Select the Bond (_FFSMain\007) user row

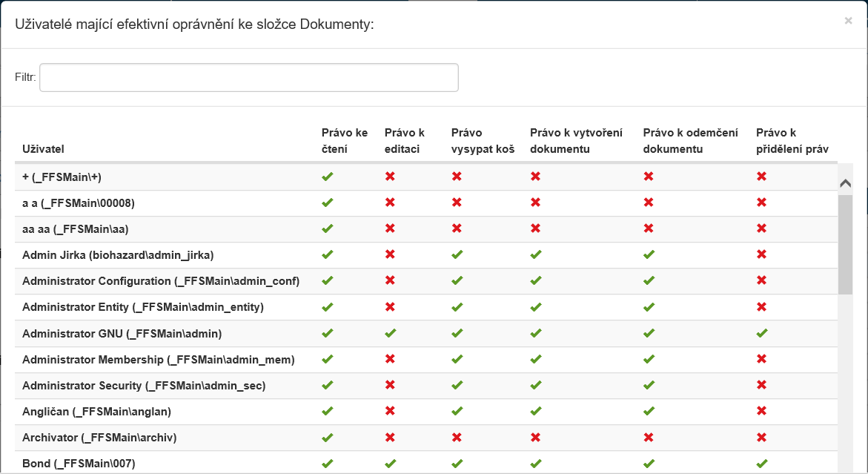click(x=79, y=464)
